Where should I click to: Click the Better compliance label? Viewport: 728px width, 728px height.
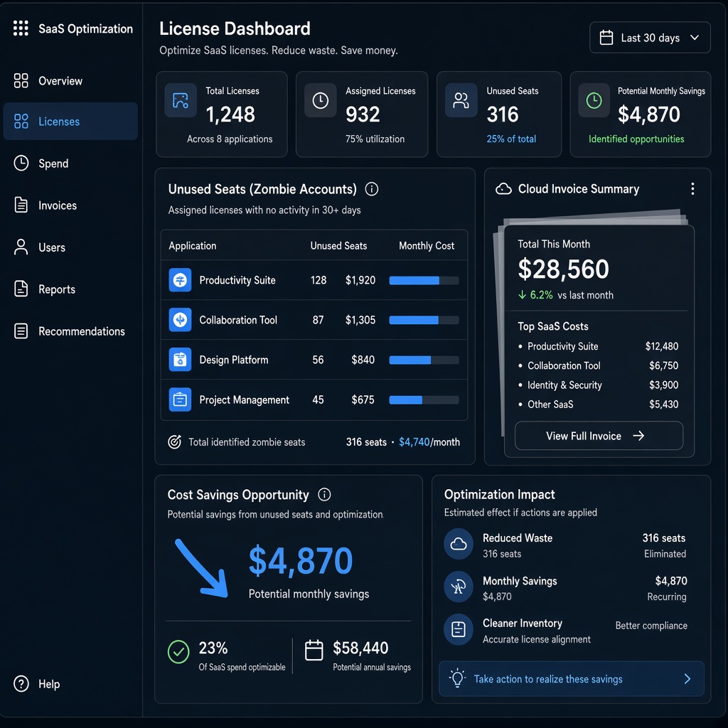(651, 626)
